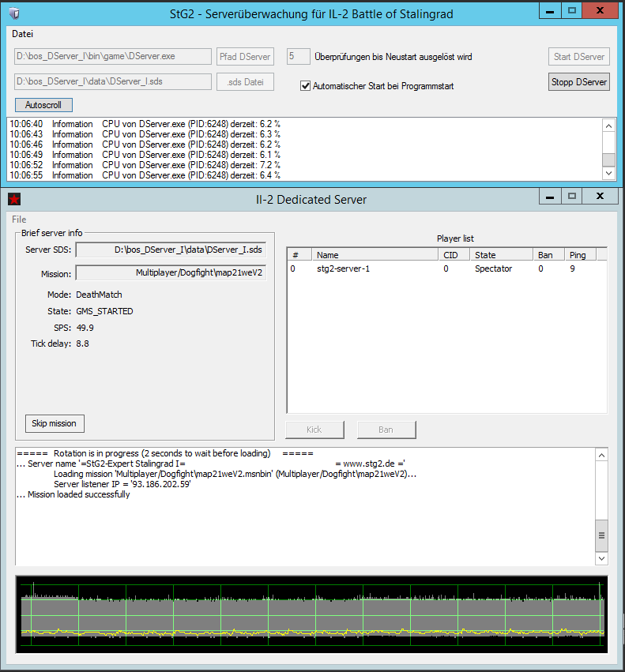This screenshot has height=672, width=625.
Task: Select player stg2-server-1 in the list
Action: (x=343, y=268)
